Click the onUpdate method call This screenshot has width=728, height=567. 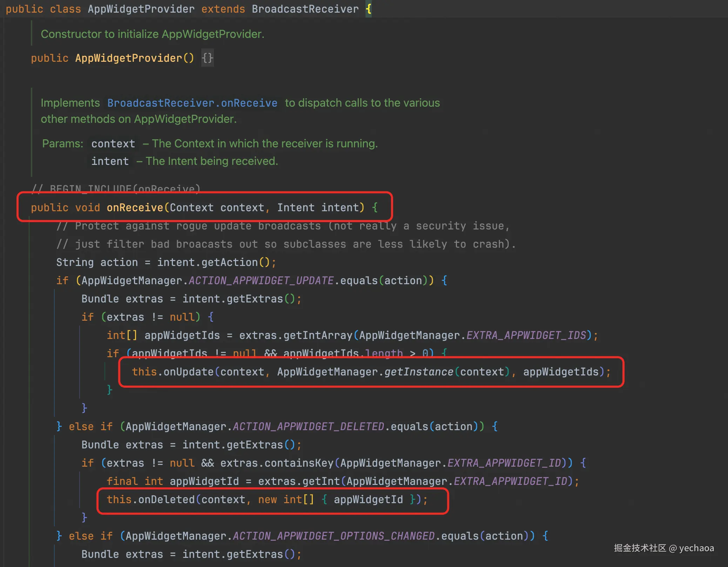click(189, 372)
